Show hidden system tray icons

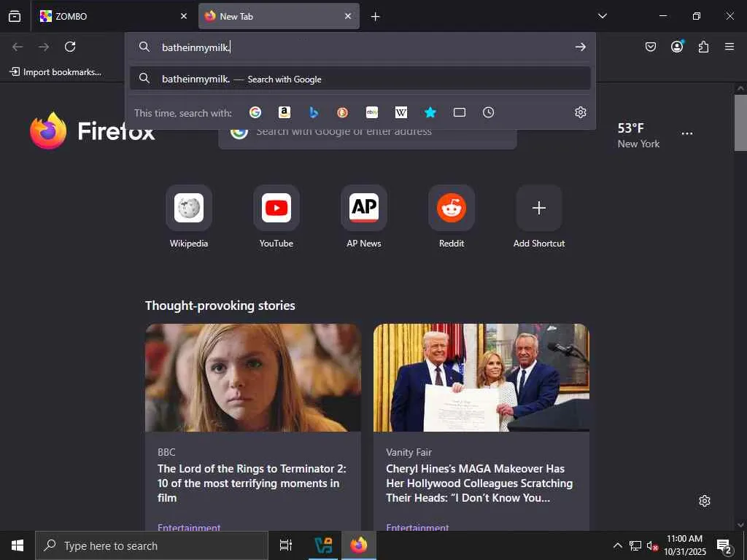pos(617,545)
